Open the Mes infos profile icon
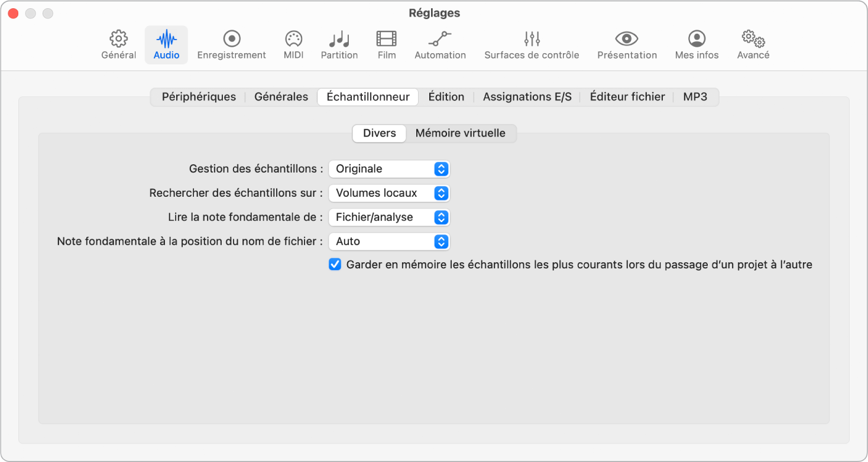868x462 pixels. point(697,40)
